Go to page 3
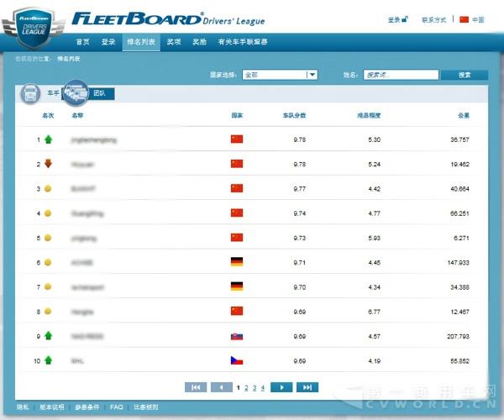Image resolution: width=504 pixels, height=420 pixels. [x=255, y=388]
